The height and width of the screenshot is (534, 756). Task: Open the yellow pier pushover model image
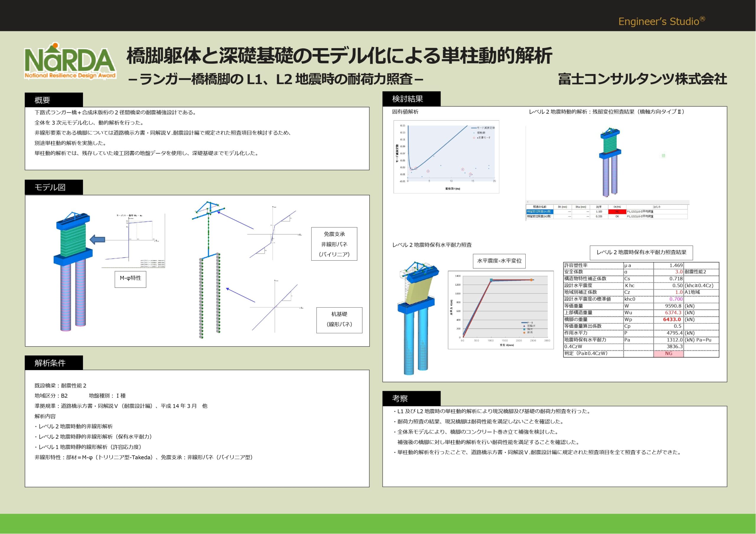pos(418,318)
